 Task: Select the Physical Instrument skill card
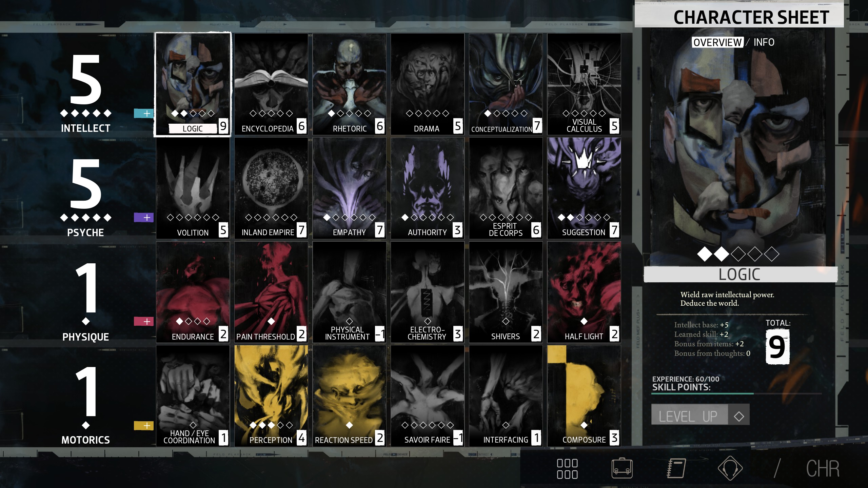349,292
